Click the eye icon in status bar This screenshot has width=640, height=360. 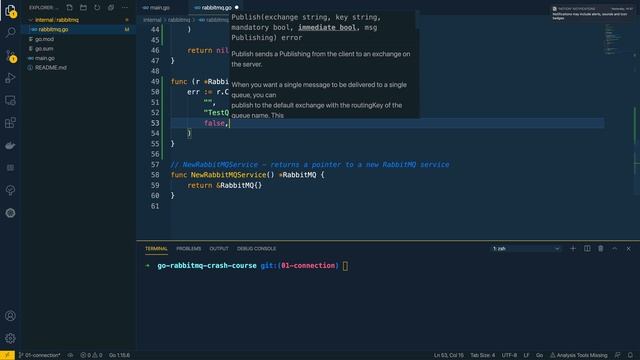71,355
